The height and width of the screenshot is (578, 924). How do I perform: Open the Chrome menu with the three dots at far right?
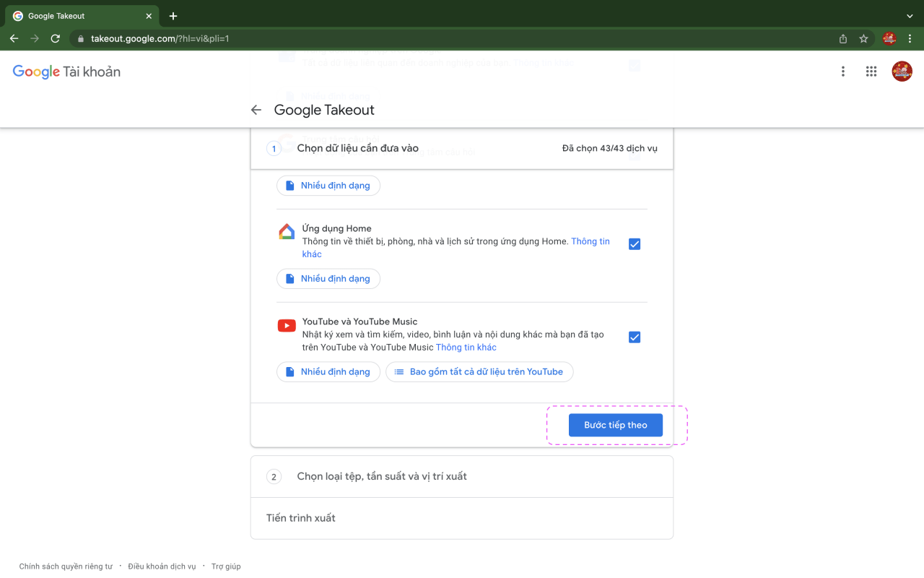coord(910,39)
